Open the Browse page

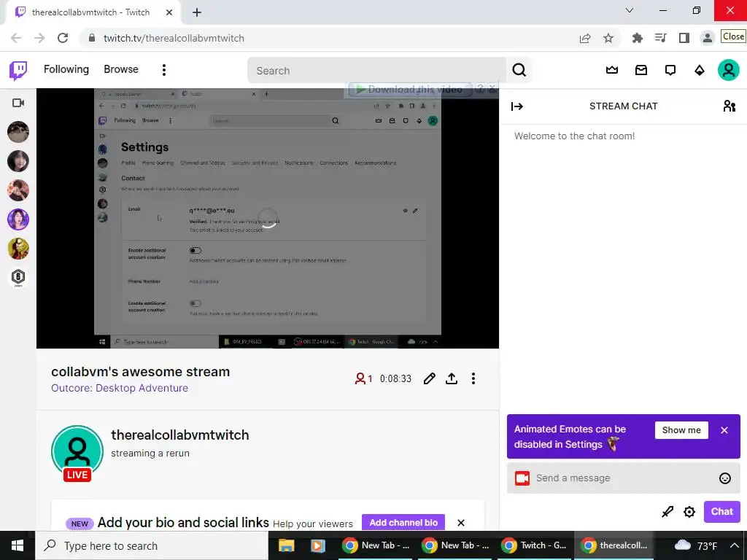pos(121,69)
